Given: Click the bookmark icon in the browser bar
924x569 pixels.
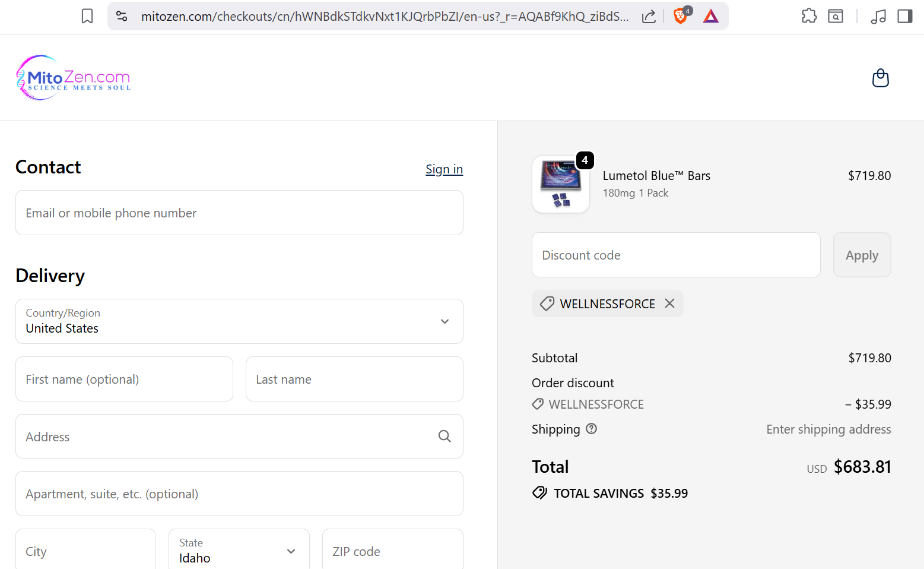Looking at the screenshot, I should click(x=87, y=16).
